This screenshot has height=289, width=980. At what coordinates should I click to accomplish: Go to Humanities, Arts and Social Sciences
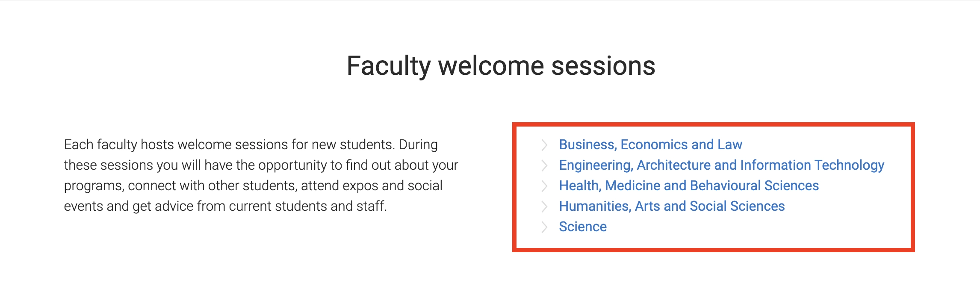(672, 206)
